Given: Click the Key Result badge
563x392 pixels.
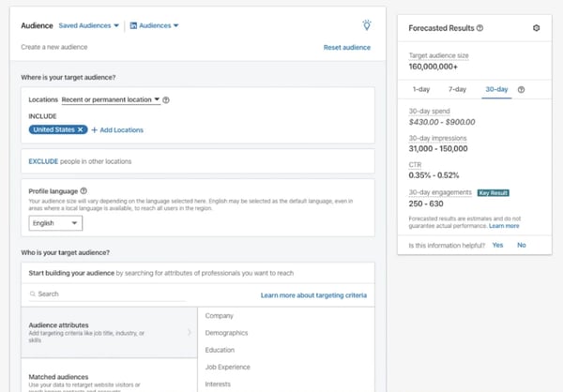Looking at the screenshot, I should (x=493, y=193).
